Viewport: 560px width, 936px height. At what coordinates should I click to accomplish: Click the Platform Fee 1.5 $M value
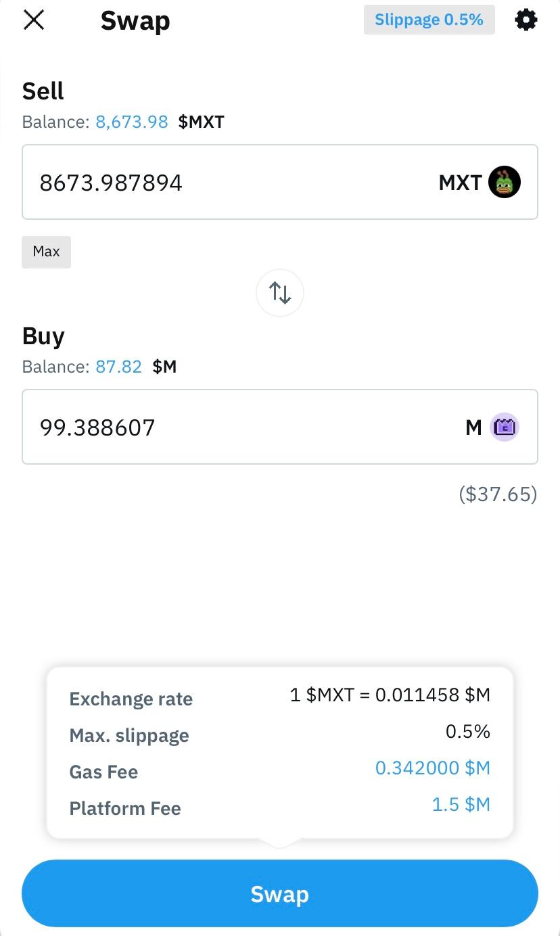(461, 805)
